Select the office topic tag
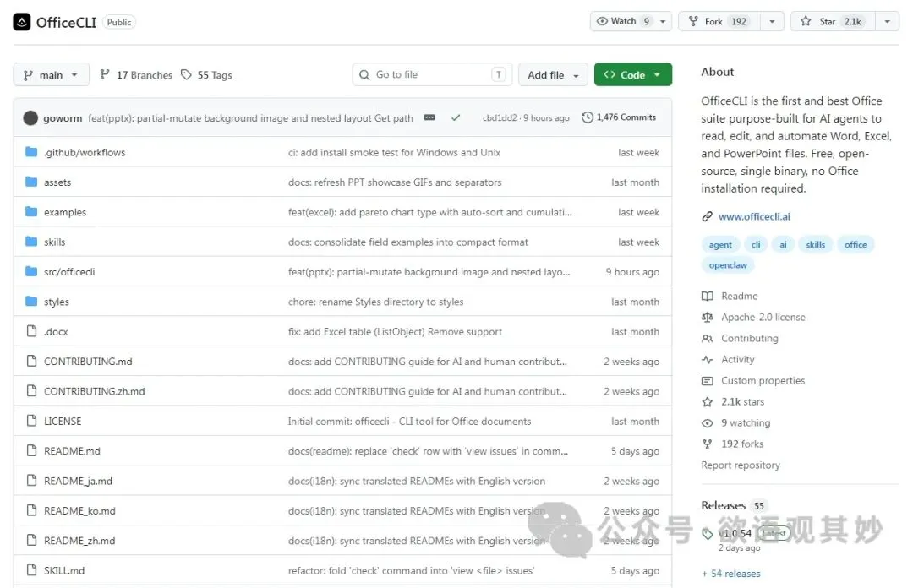 856,244
